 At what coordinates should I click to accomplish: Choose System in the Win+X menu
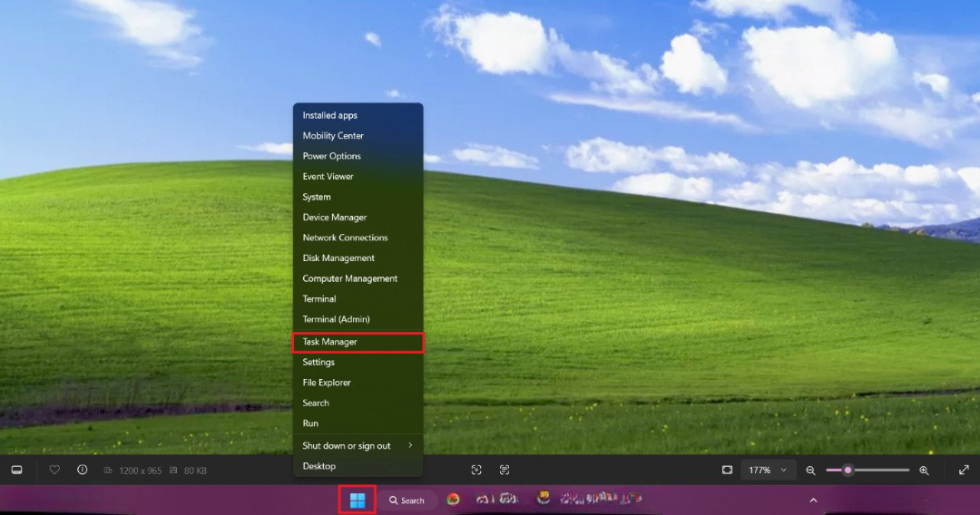pyautogui.click(x=358, y=197)
